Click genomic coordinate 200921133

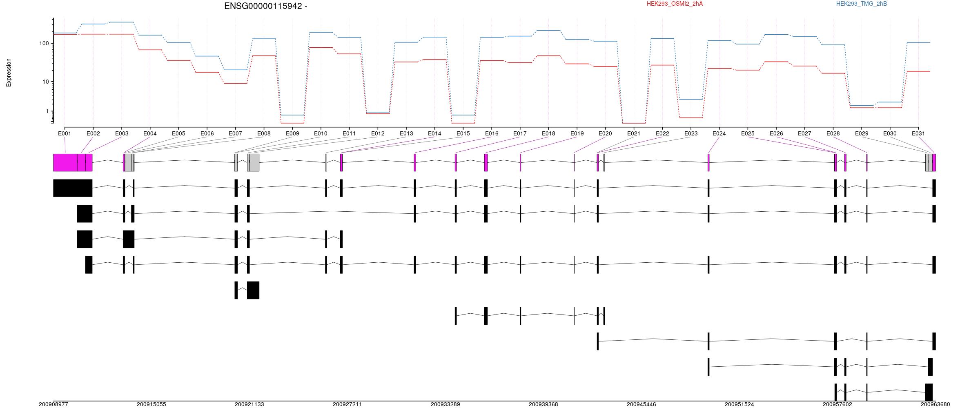pos(249,405)
